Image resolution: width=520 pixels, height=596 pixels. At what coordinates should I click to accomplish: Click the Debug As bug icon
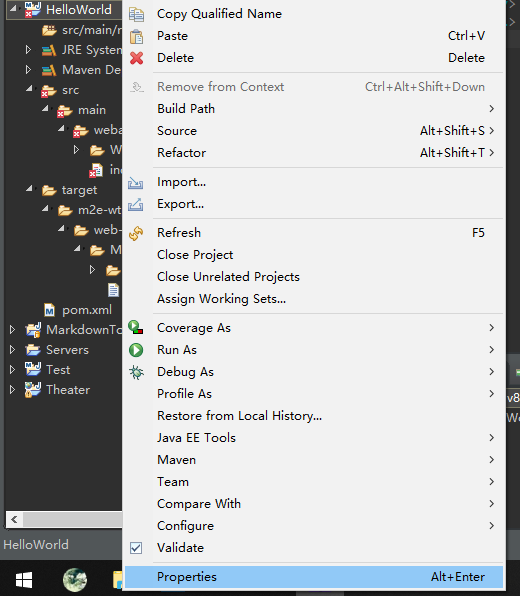click(x=136, y=372)
